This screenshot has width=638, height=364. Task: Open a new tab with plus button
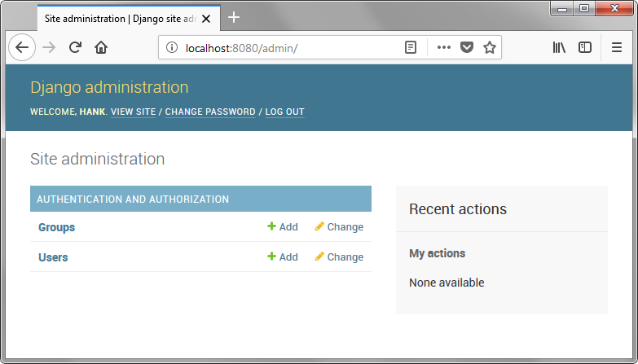(x=234, y=17)
